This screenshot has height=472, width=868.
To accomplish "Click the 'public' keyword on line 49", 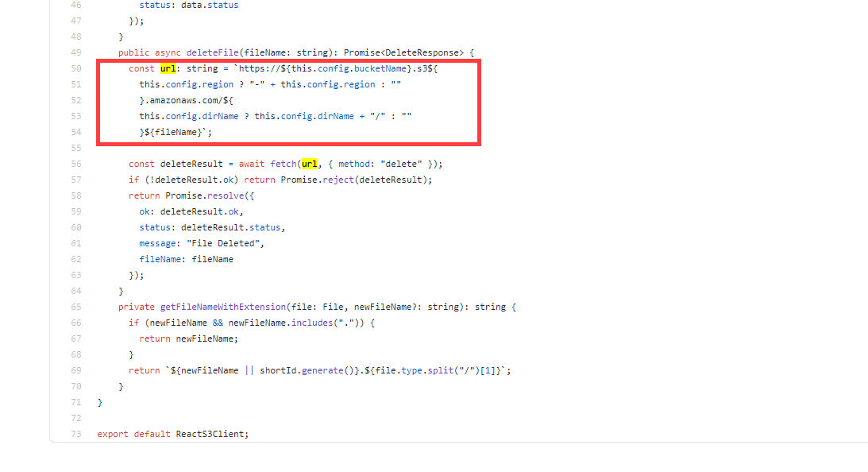I will click(133, 52).
